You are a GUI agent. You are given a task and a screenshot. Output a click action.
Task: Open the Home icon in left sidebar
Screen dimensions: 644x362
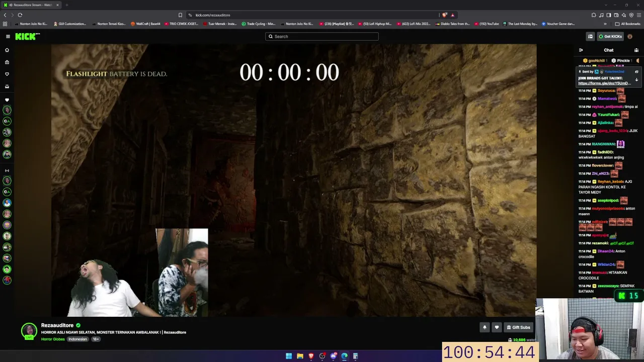pyautogui.click(x=7, y=50)
